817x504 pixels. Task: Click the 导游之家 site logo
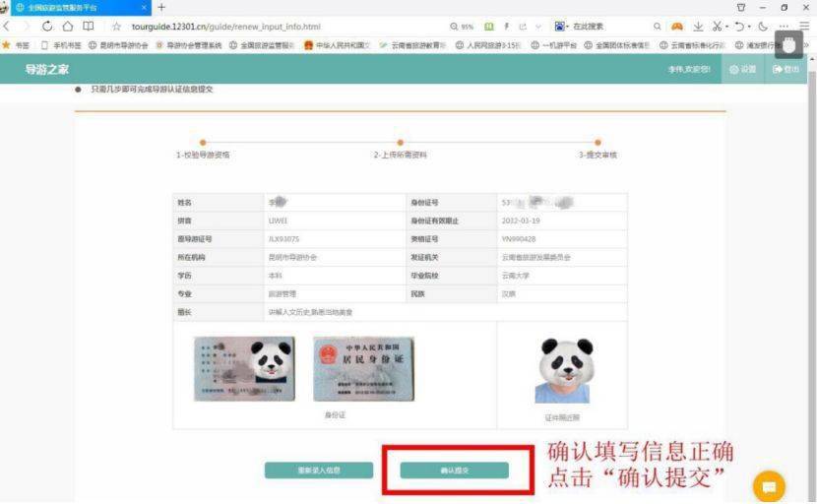[47, 69]
